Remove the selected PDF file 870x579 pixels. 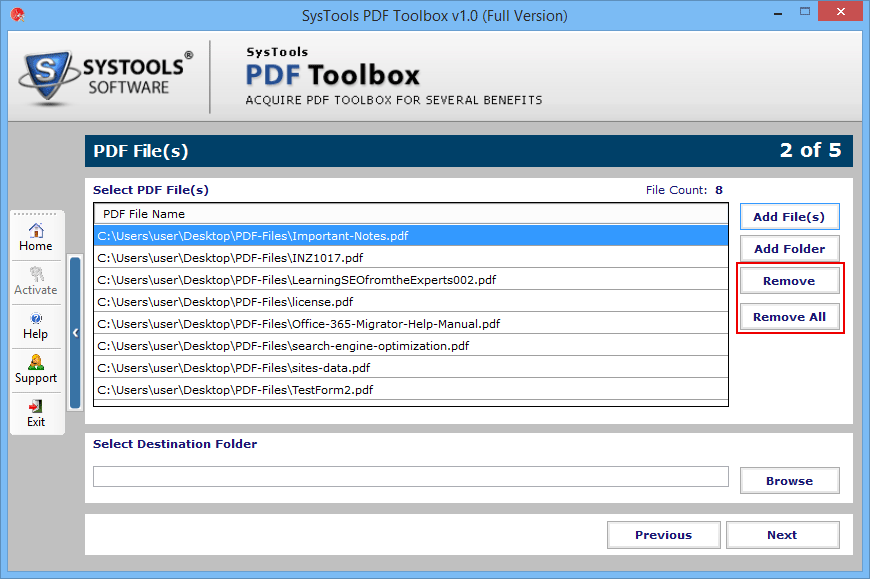coord(789,281)
